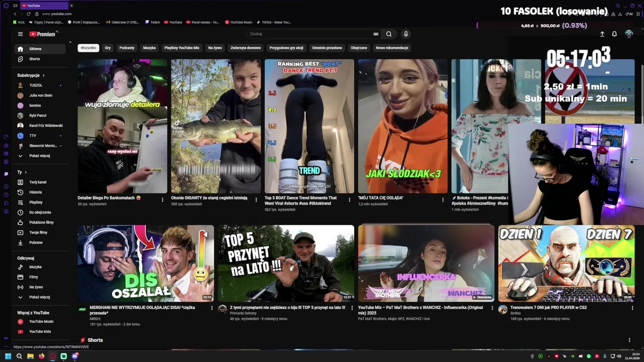The width and height of the screenshot is (644, 362).
Task: Open the notifications bell
Action: coord(614,34)
